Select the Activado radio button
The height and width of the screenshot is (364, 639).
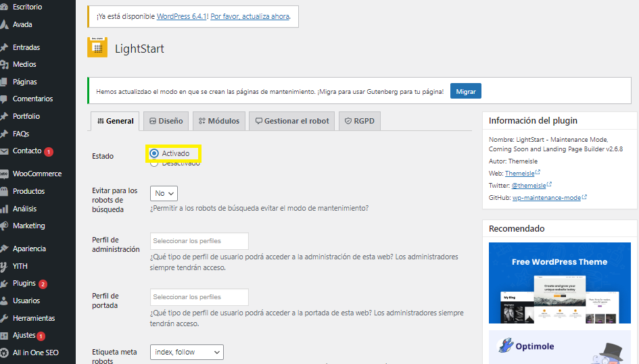click(x=154, y=153)
